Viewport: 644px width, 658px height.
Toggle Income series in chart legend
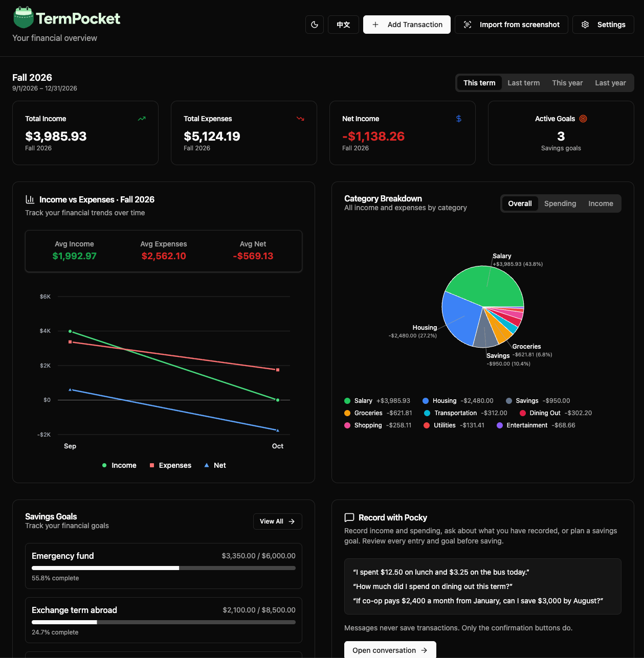click(x=119, y=465)
